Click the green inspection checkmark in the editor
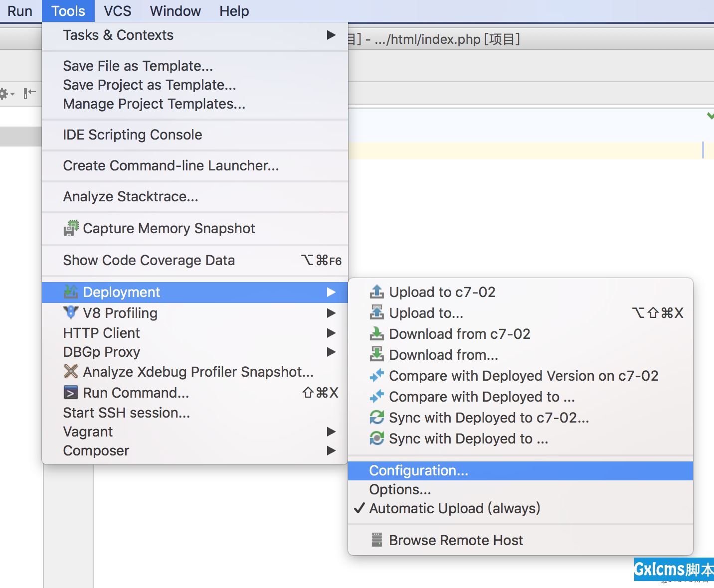 click(710, 116)
